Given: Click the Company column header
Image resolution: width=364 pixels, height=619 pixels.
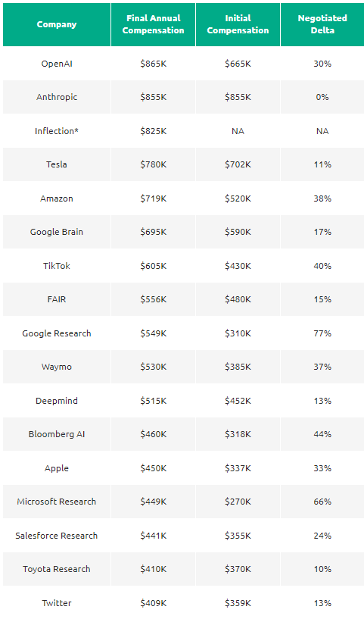Looking at the screenshot, I should click(x=57, y=24).
